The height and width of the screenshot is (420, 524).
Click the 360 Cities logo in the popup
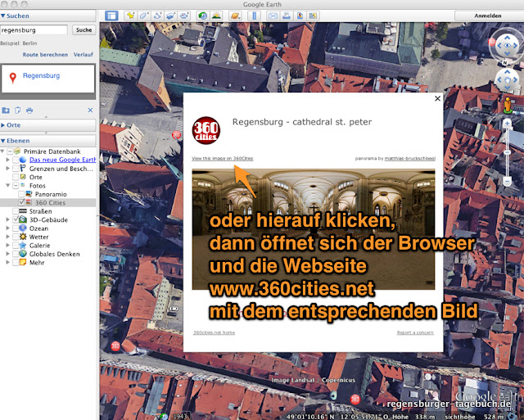point(206,130)
